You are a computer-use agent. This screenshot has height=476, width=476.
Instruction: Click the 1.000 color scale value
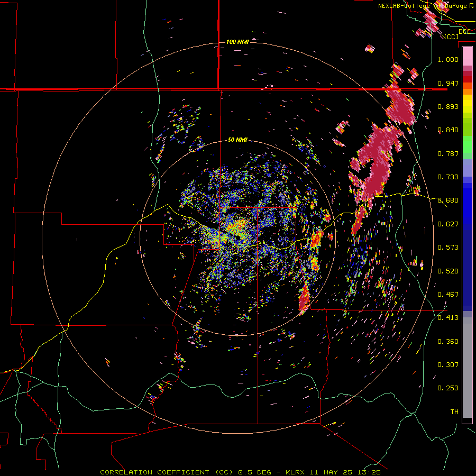[448, 59]
